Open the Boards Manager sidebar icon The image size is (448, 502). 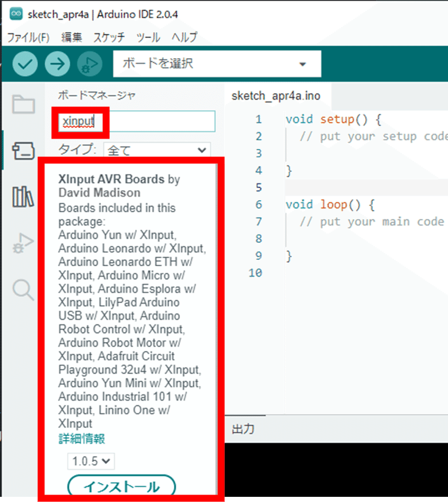pyautogui.click(x=24, y=151)
